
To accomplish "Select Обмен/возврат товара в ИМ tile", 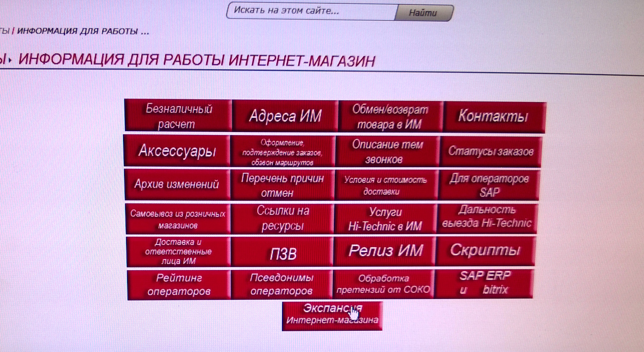I will [x=390, y=117].
